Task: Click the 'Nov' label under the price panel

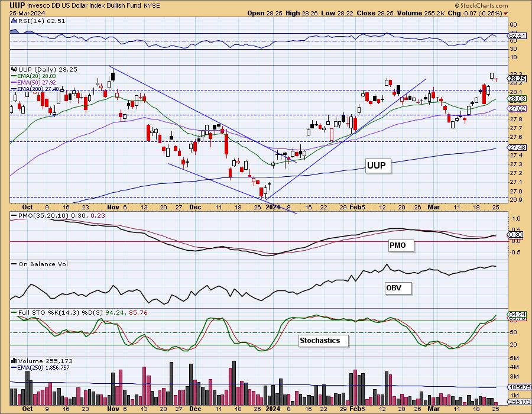Action: 113,207
